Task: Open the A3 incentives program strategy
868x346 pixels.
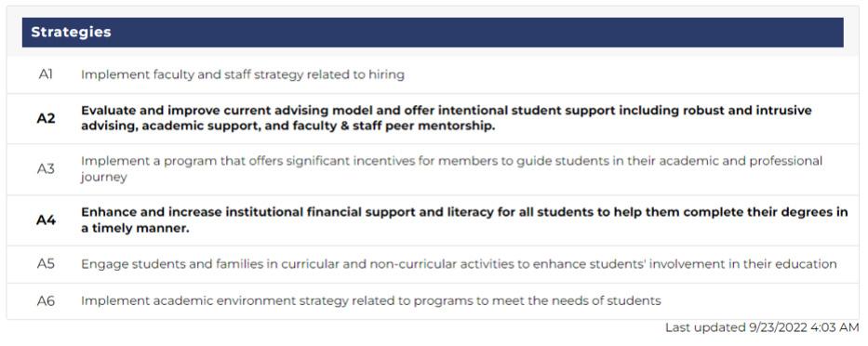Action: (x=452, y=169)
